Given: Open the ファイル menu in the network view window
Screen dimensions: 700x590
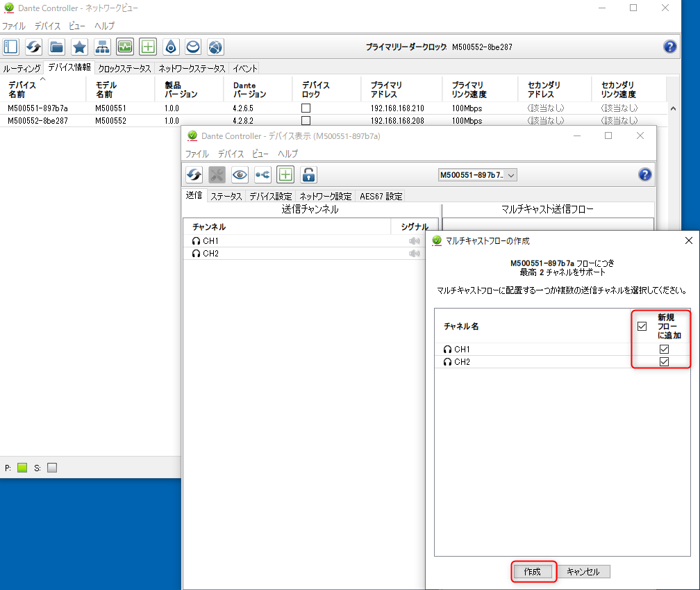Looking at the screenshot, I should point(14,26).
